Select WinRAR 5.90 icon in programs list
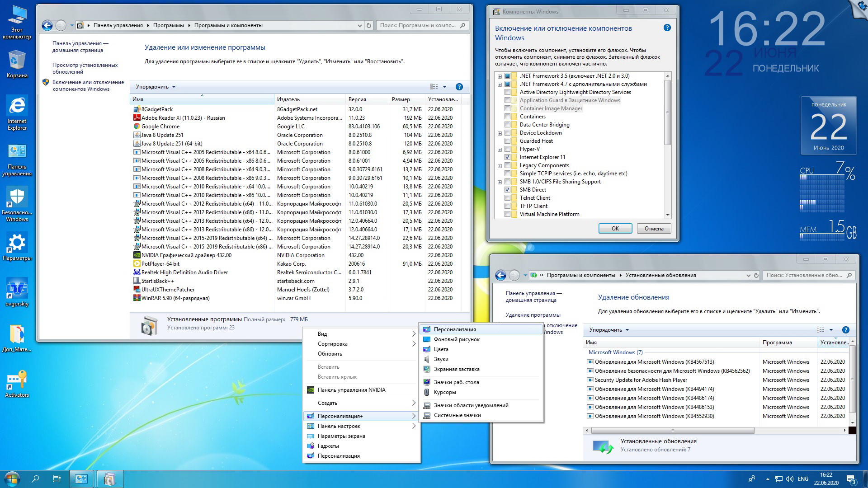The image size is (868, 488). (137, 298)
